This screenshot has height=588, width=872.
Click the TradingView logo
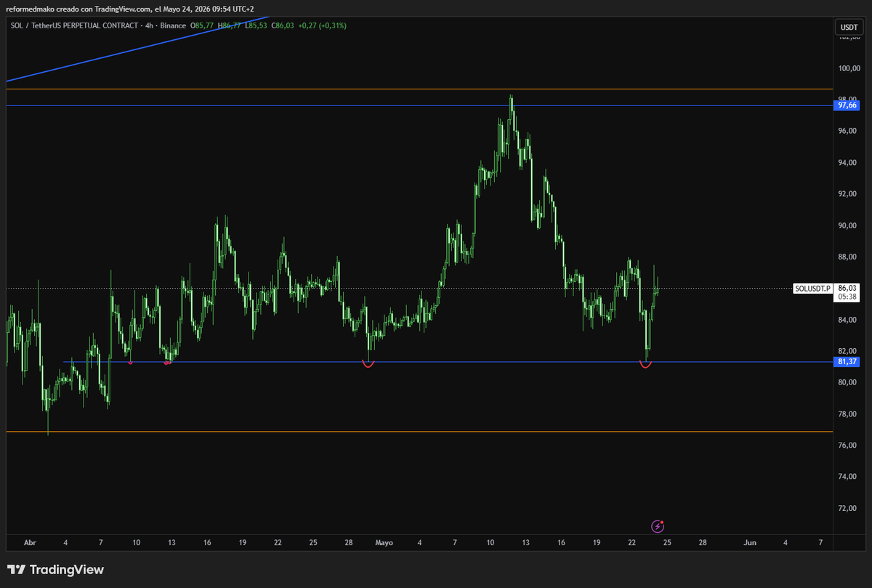click(x=55, y=570)
